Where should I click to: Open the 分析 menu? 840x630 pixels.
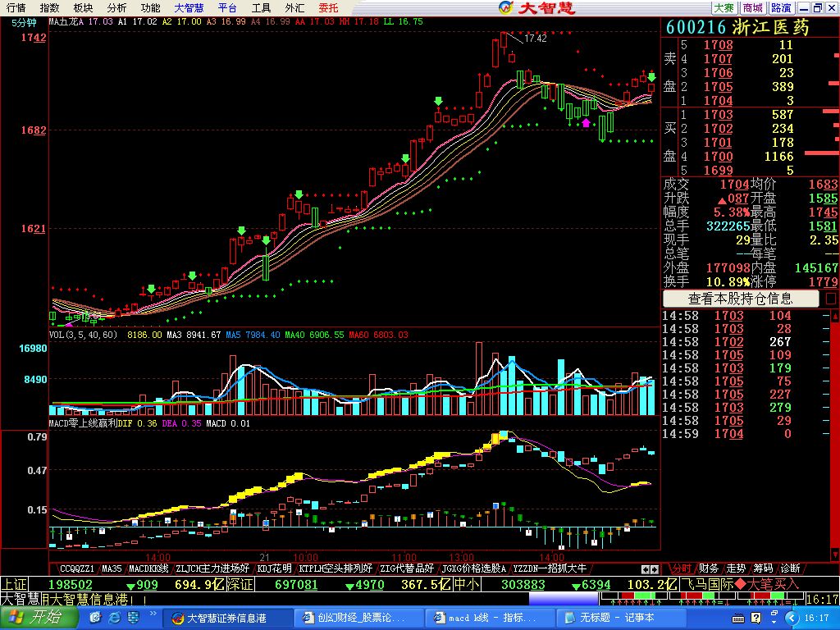point(116,7)
